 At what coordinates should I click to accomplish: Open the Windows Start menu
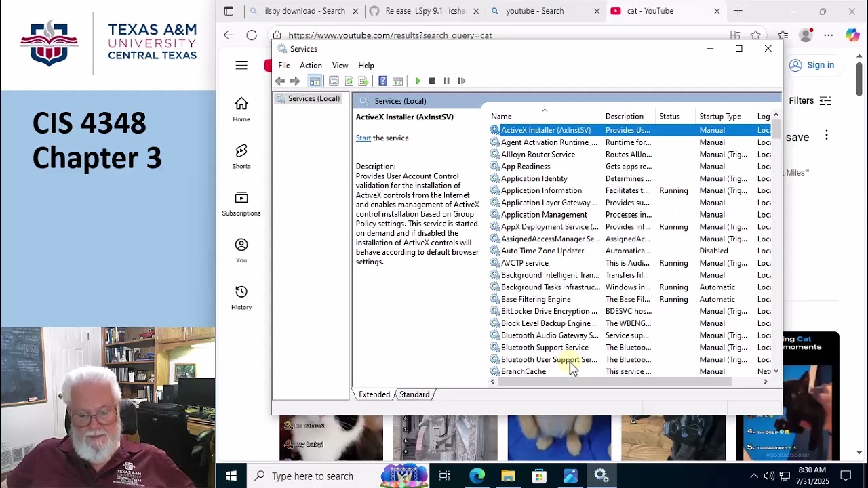pos(231,476)
